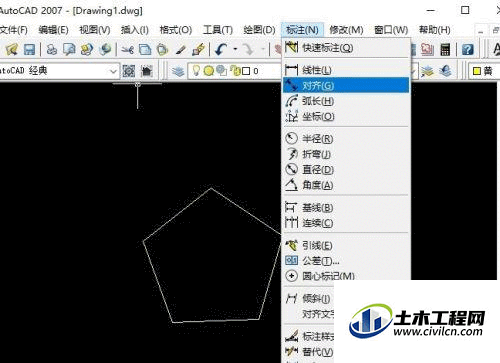
Task: Open the 绘图(D) menu
Action: (259, 30)
